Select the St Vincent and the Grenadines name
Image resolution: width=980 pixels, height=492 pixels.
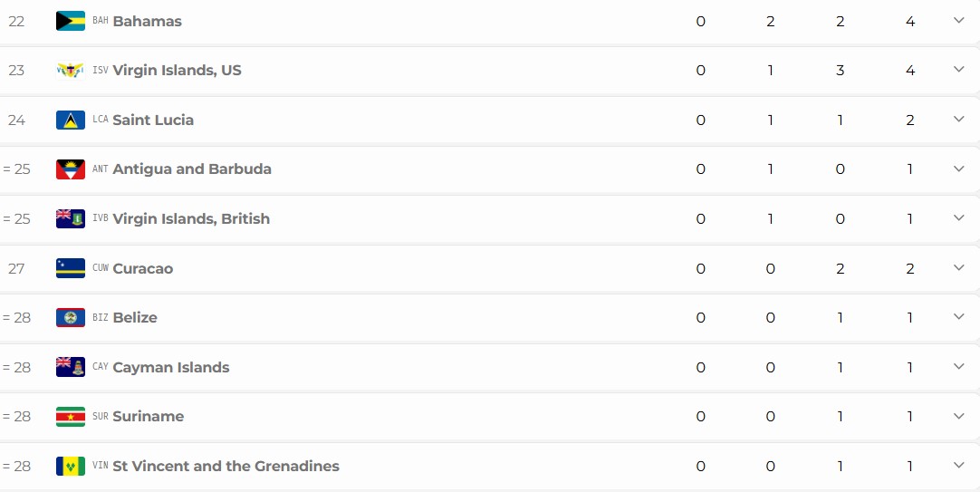(226, 466)
